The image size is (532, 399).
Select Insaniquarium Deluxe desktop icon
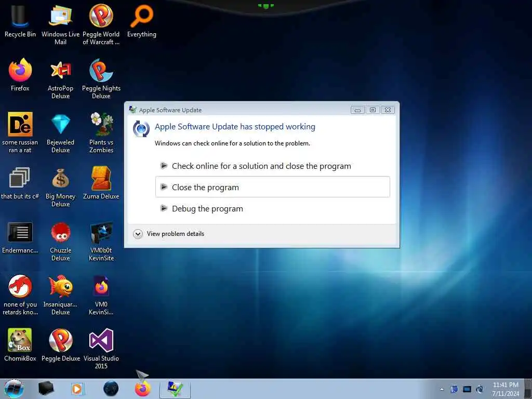pyautogui.click(x=60, y=295)
